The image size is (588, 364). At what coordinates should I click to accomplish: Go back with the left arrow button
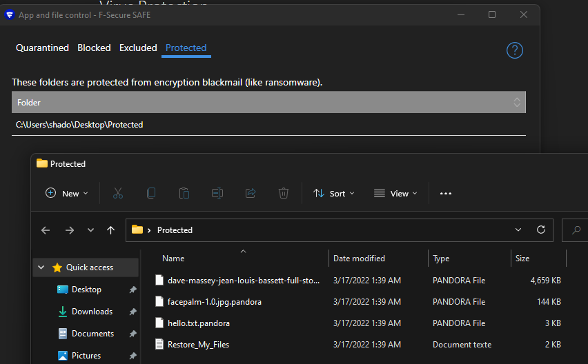point(46,230)
